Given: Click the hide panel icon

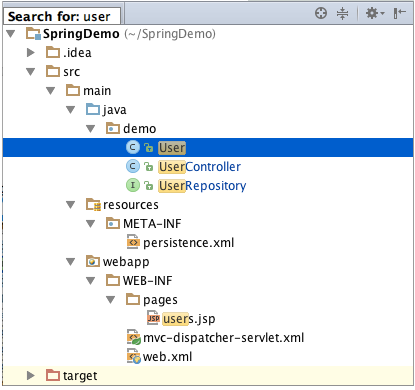Looking at the screenshot, I should tap(399, 13).
